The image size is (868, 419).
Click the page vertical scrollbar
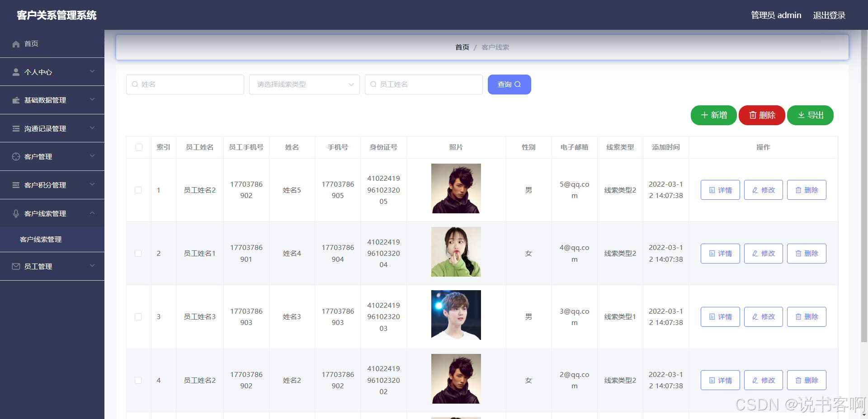point(864,185)
